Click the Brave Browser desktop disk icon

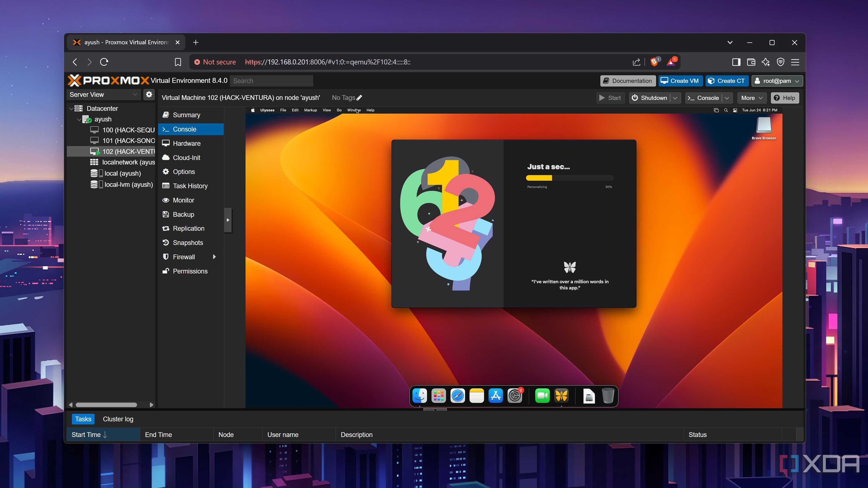pos(764,126)
